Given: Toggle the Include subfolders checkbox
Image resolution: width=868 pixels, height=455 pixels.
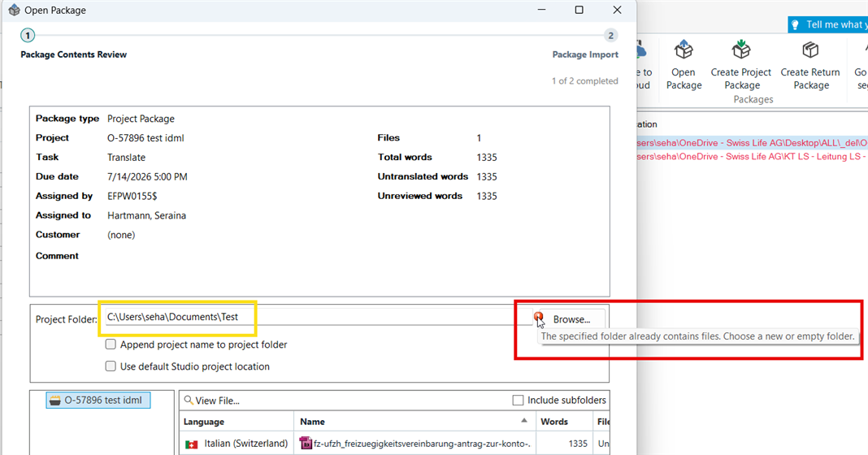Looking at the screenshot, I should (519, 401).
